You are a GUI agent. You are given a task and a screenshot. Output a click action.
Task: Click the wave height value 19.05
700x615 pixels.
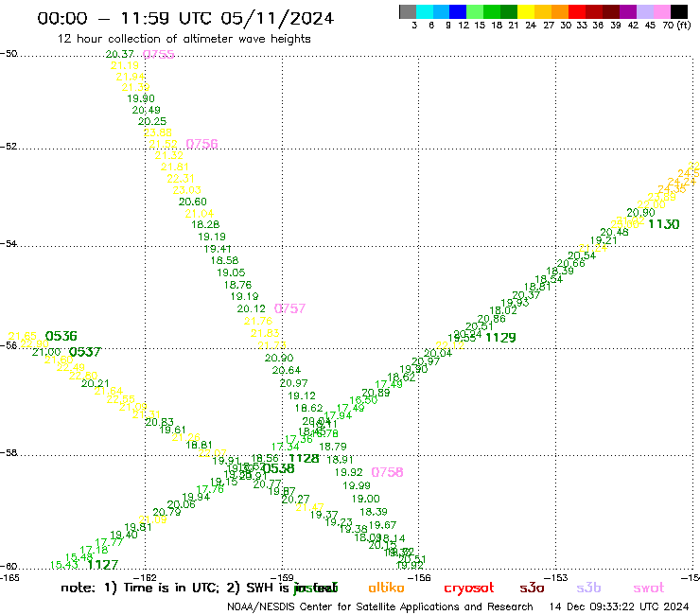tap(231, 272)
